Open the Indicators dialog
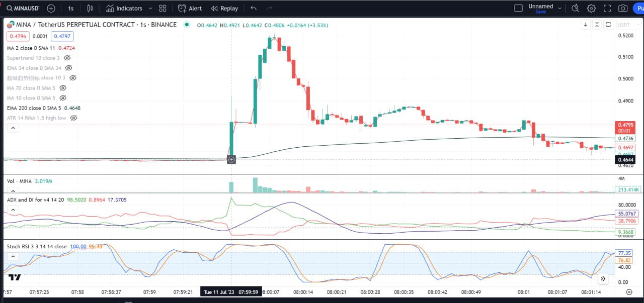 (x=124, y=9)
